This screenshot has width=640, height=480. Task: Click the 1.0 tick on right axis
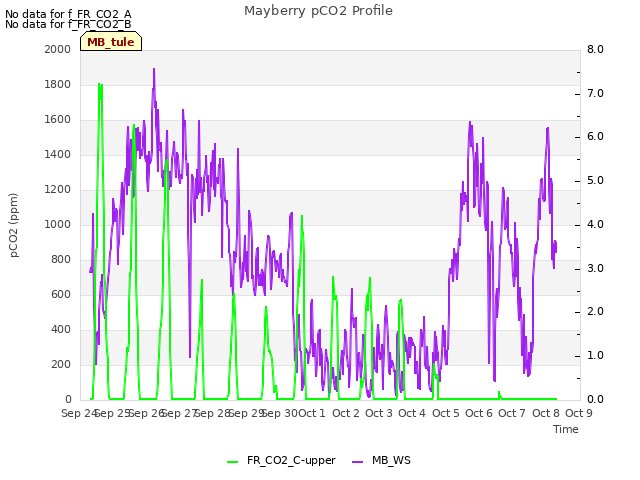595,356
